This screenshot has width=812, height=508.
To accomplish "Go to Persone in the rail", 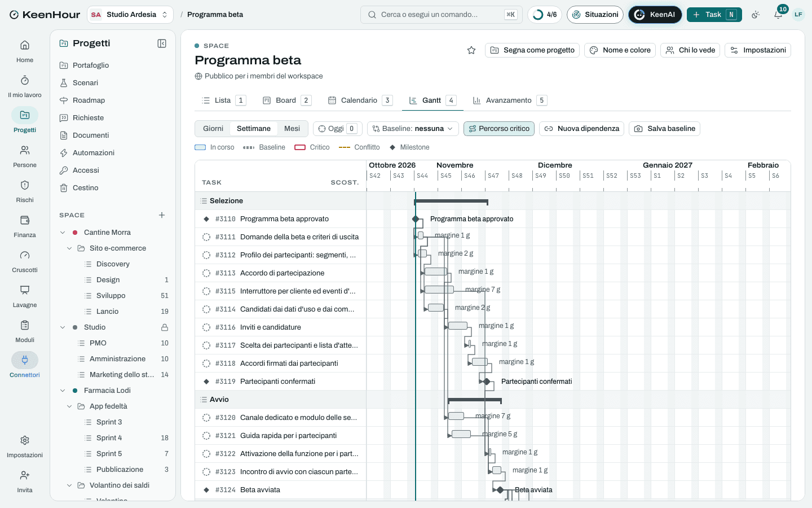I will click(25, 156).
